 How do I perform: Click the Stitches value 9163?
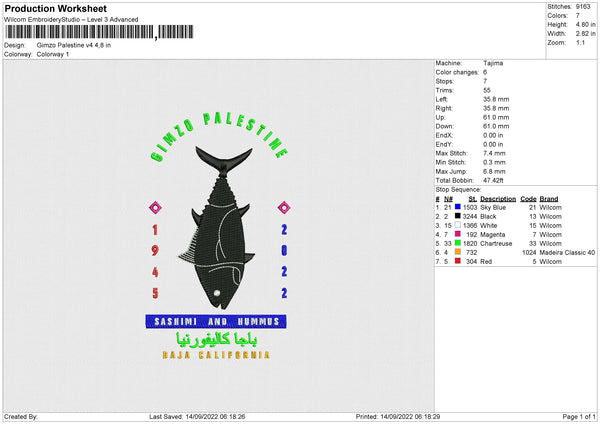[x=583, y=7]
